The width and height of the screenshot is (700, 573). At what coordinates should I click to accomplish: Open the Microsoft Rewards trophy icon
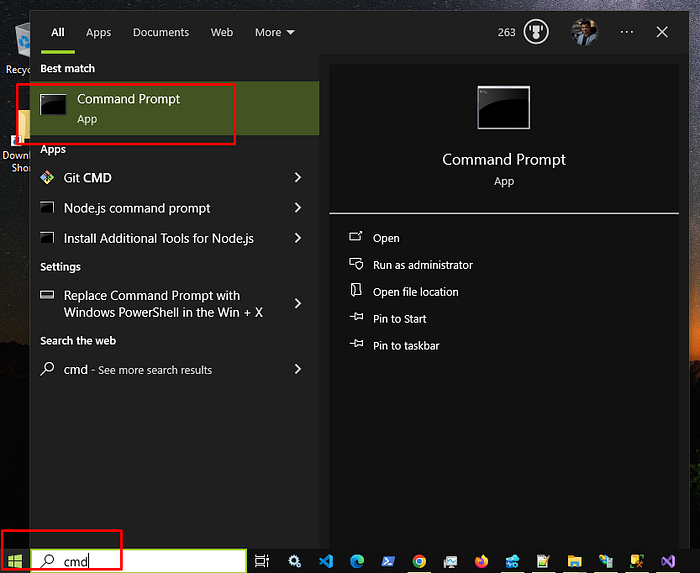click(x=536, y=32)
